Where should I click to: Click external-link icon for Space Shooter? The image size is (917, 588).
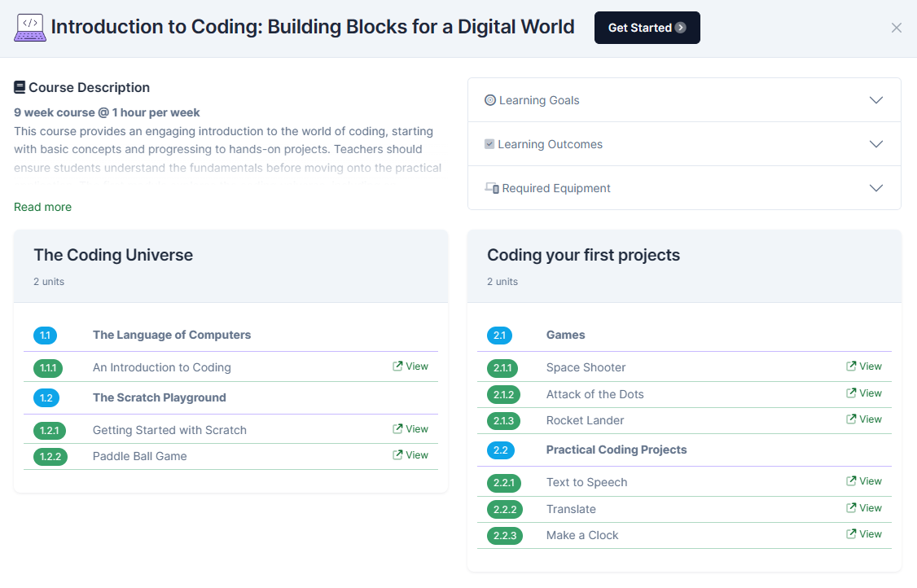pyautogui.click(x=851, y=366)
